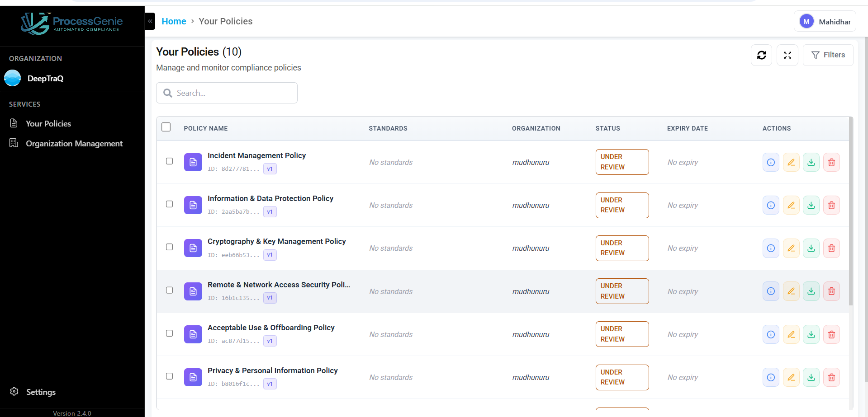868x417 pixels.
Task: View info for Incident Management Policy
Action: [771, 162]
